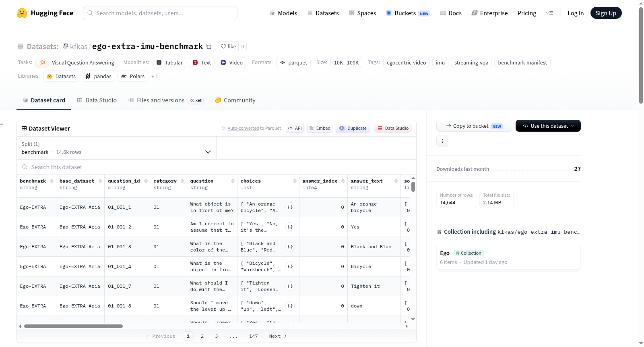This screenshot has width=644, height=347.
Task: Show the additional libraries with +1
Action: click(155, 76)
